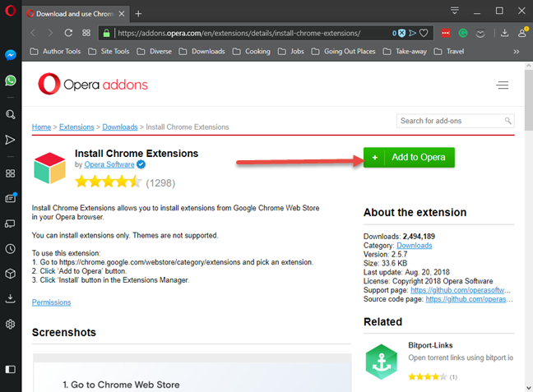
Task: Click the star rating of the extension
Action: tap(107, 182)
